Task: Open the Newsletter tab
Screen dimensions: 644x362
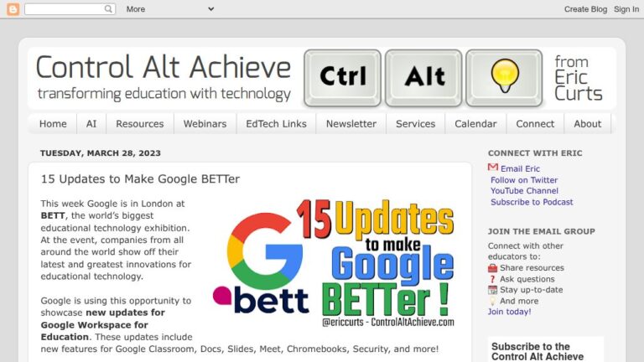Action: [351, 124]
